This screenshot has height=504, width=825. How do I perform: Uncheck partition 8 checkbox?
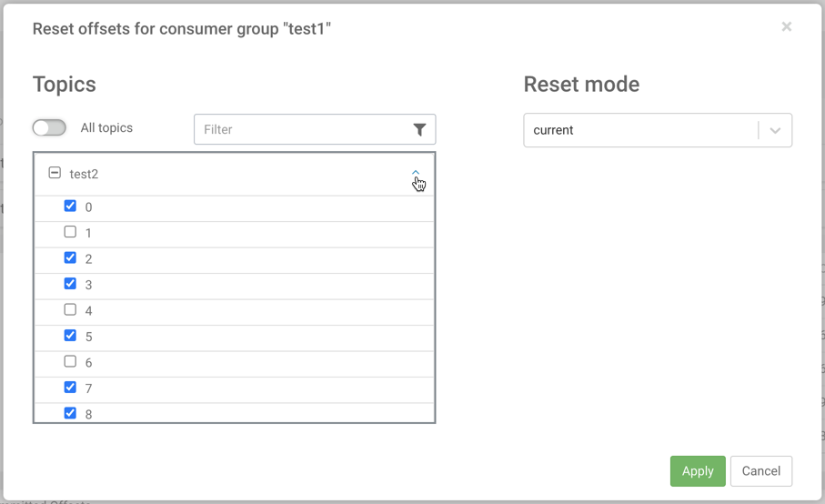pos(70,413)
